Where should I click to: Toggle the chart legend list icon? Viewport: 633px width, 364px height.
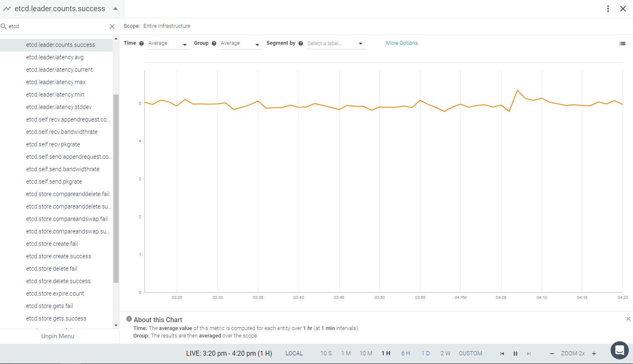622,44
